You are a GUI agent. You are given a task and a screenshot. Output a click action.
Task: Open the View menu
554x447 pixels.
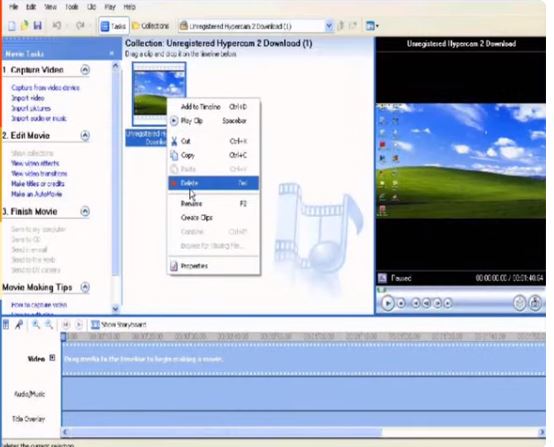(51, 7)
